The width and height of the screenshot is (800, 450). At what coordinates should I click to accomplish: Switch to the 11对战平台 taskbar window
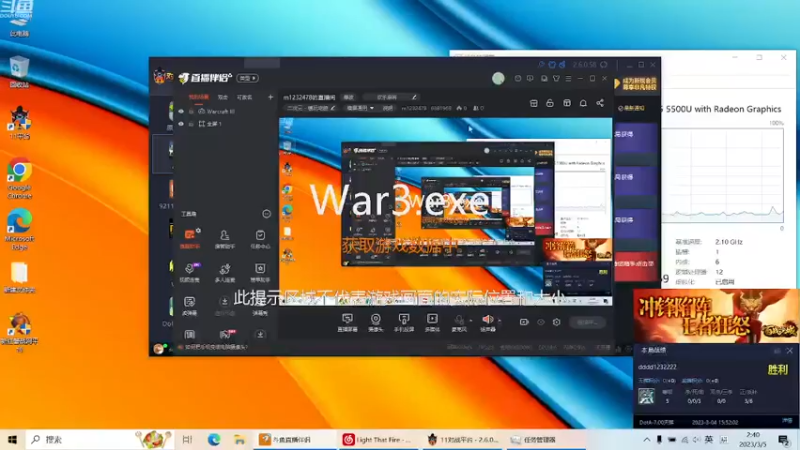463,439
